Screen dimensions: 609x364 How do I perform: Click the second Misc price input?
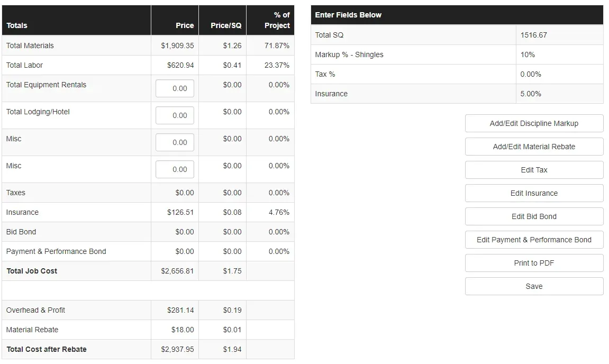(175, 169)
